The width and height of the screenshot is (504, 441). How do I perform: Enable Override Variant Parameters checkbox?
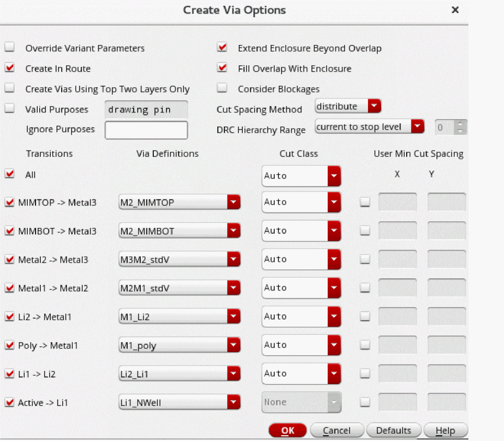pyautogui.click(x=9, y=47)
